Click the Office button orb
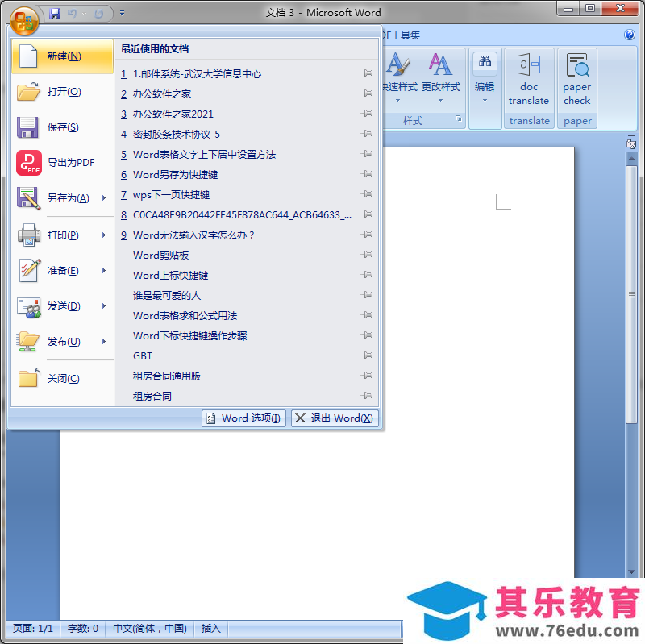This screenshot has height=644, width=645. [24, 21]
